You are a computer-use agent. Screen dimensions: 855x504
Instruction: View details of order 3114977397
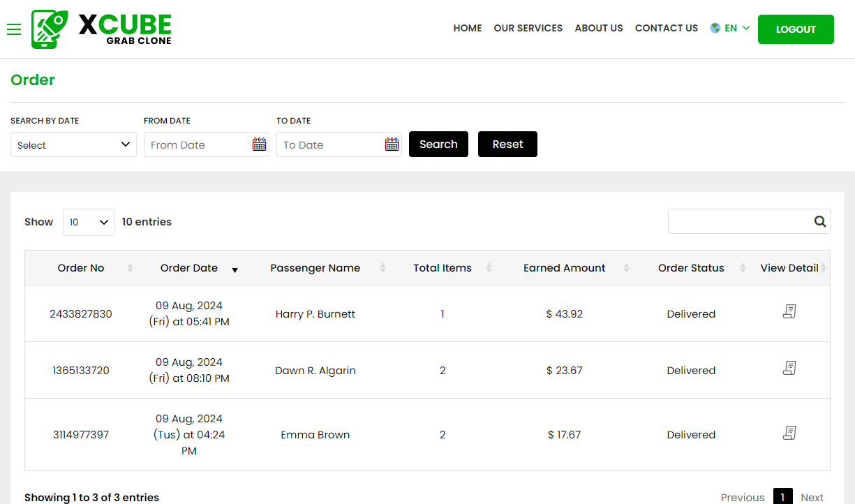(x=789, y=433)
